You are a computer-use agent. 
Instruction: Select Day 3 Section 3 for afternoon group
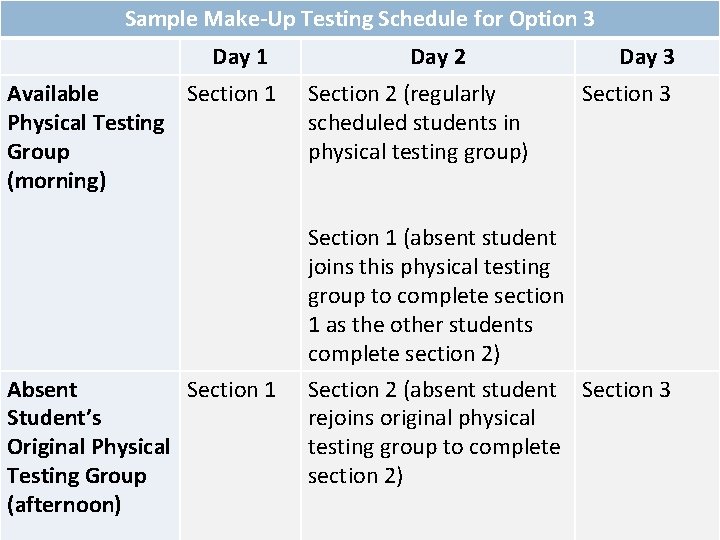[x=626, y=389]
